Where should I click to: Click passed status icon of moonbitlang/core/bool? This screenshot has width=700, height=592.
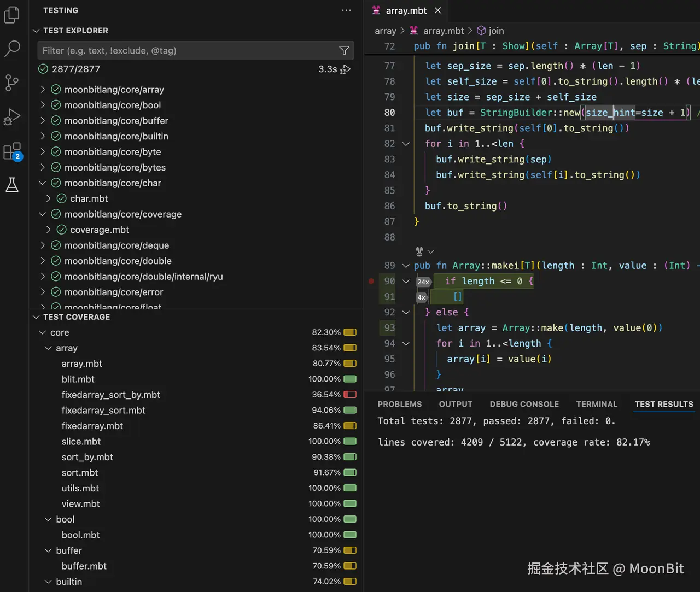pyautogui.click(x=56, y=105)
